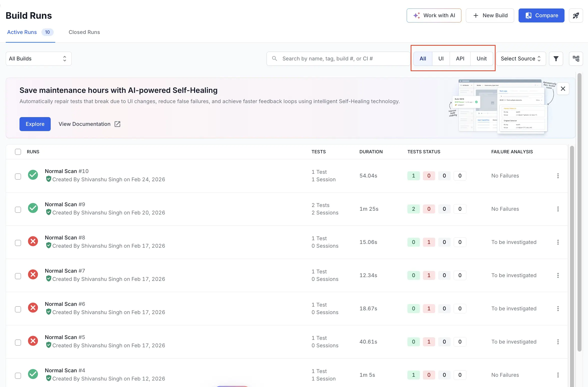Click '2 Tests' for Normal Scan #9
Image resolution: width=588 pixels, height=387 pixels.
(x=320, y=205)
